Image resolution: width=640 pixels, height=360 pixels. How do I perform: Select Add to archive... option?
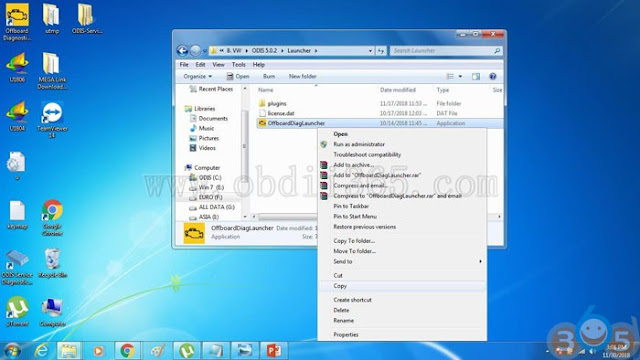pos(402,164)
